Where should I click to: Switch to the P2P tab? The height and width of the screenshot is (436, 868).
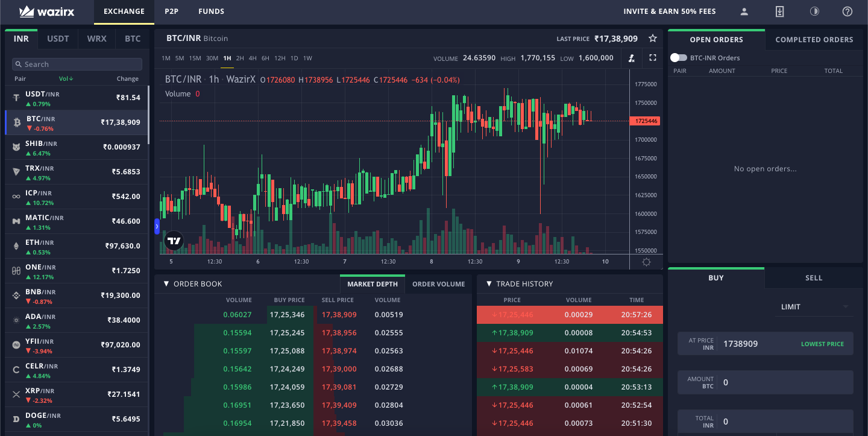(x=171, y=11)
